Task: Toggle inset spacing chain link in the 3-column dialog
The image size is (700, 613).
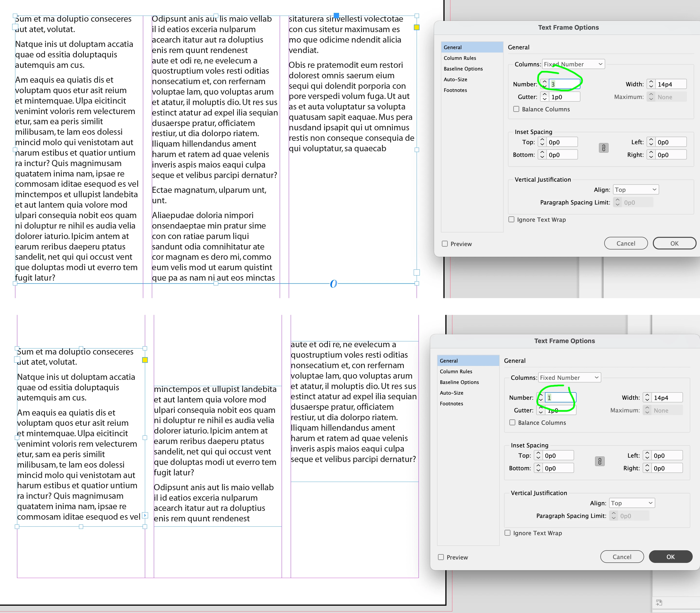Action: (604, 148)
